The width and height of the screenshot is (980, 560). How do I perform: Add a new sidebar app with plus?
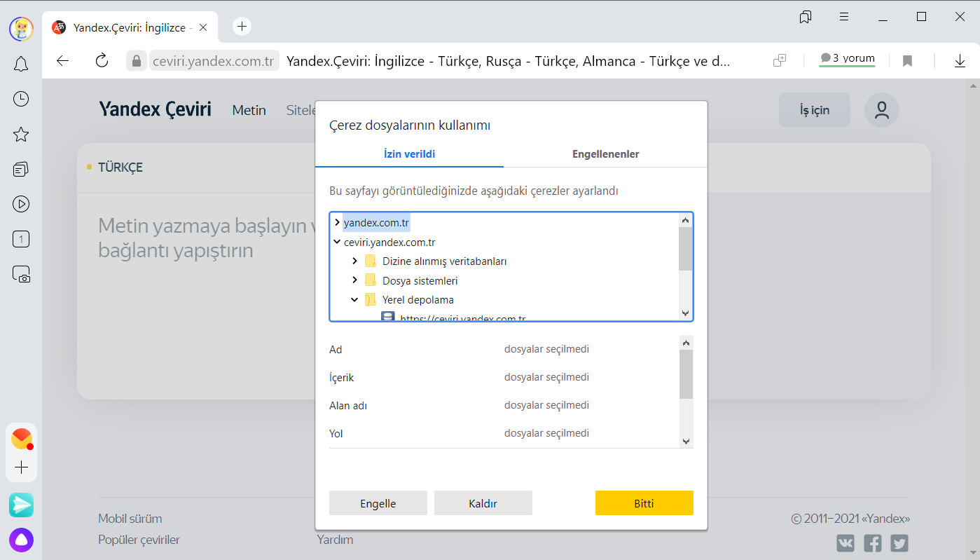click(22, 467)
